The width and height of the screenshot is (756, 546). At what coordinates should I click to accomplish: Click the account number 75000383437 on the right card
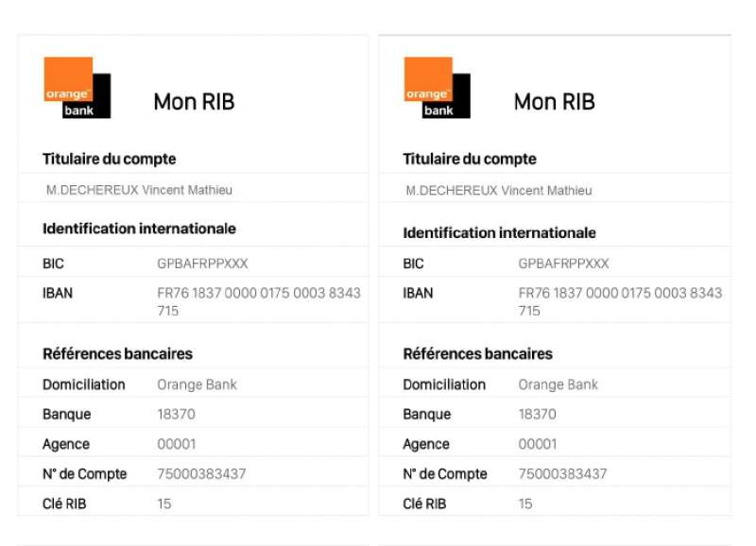562,474
